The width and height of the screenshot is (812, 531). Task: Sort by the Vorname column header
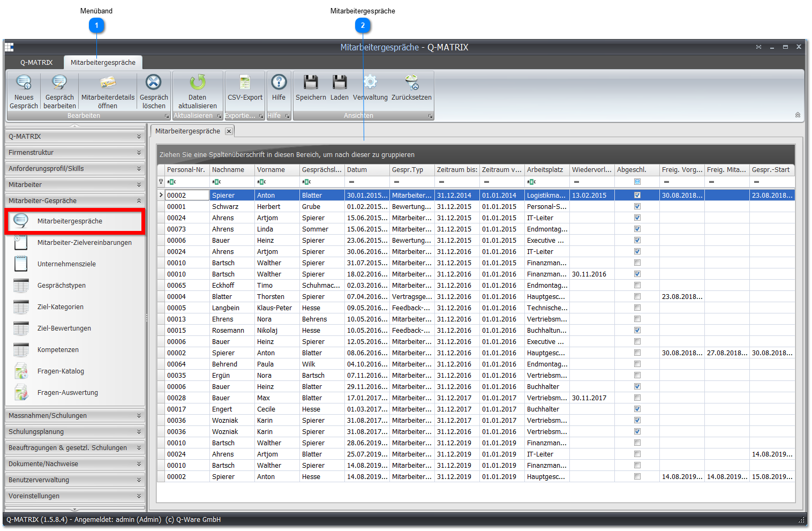(x=277, y=170)
